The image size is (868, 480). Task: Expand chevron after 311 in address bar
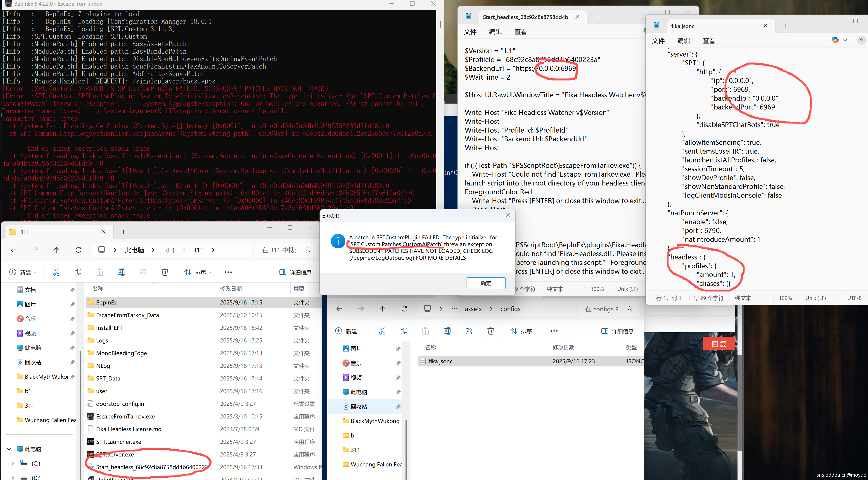(213, 250)
